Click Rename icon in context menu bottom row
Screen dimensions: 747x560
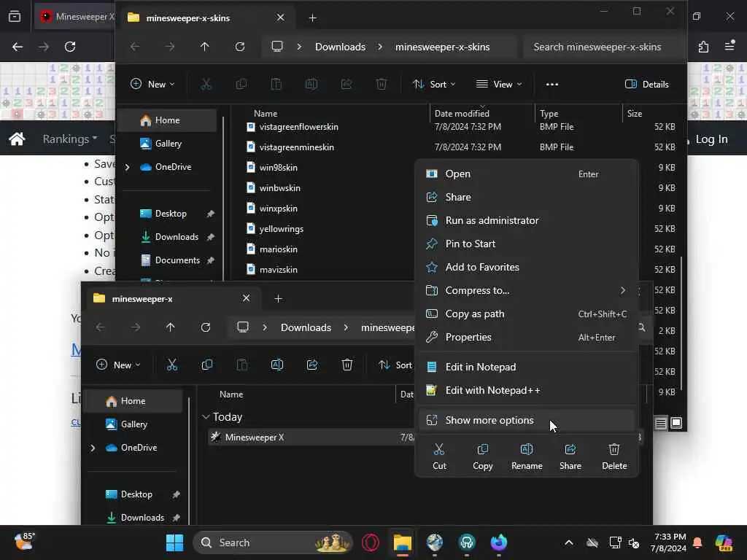[527, 456]
